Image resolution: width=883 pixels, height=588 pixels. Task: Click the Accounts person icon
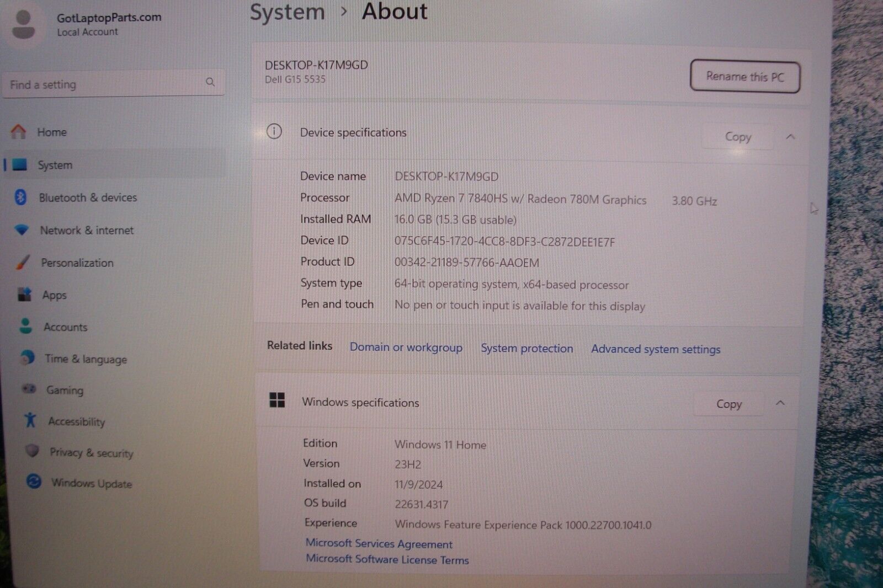pyautogui.click(x=26, y=326)
